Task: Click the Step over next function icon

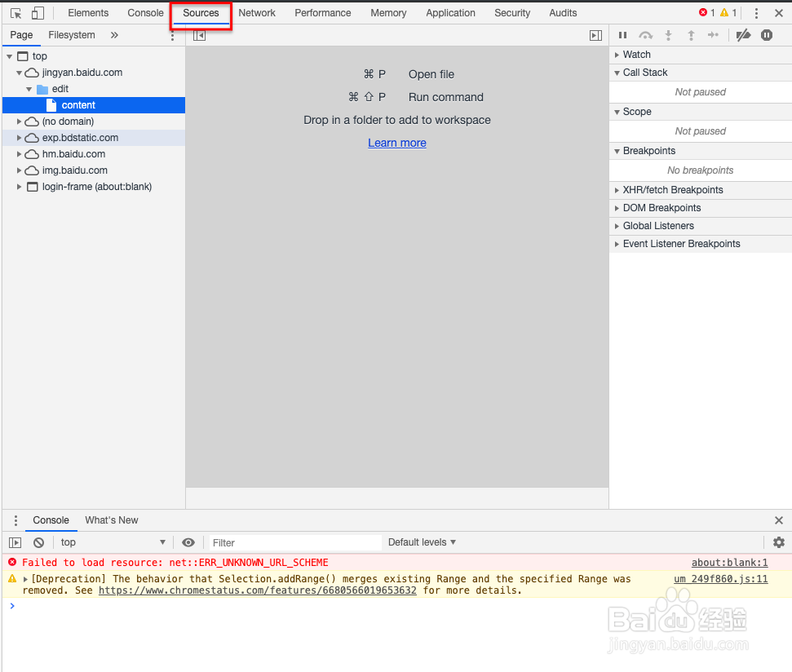Action: point(645,35)
